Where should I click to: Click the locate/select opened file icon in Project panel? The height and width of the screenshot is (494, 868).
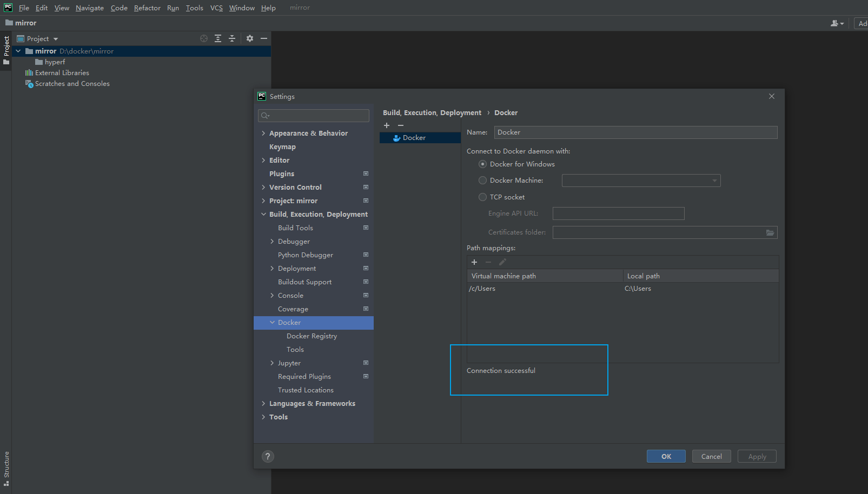pyautogui.click(x=204, y=38)
